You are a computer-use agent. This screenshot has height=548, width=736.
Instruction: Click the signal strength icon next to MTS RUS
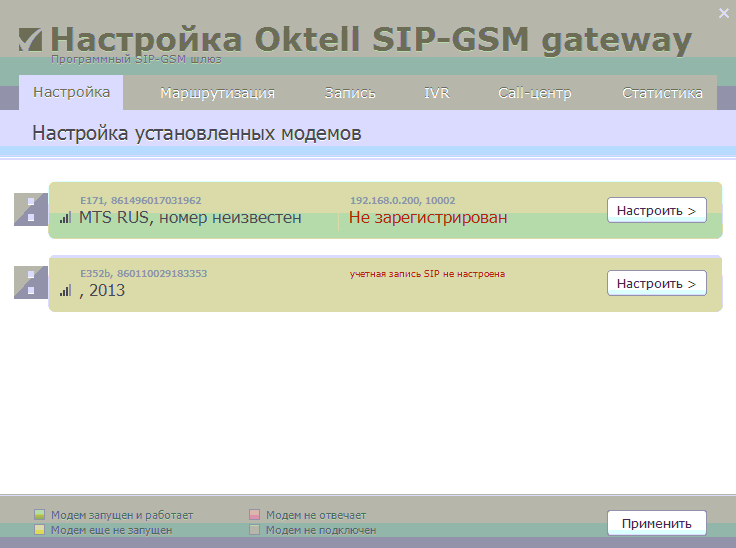(65, 217)
